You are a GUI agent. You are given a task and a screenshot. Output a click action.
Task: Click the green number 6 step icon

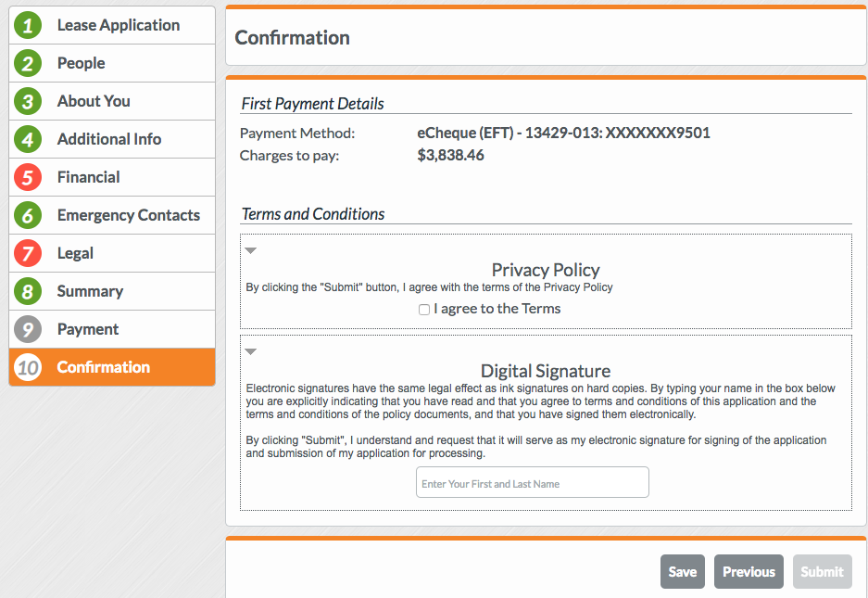point(28,216)
